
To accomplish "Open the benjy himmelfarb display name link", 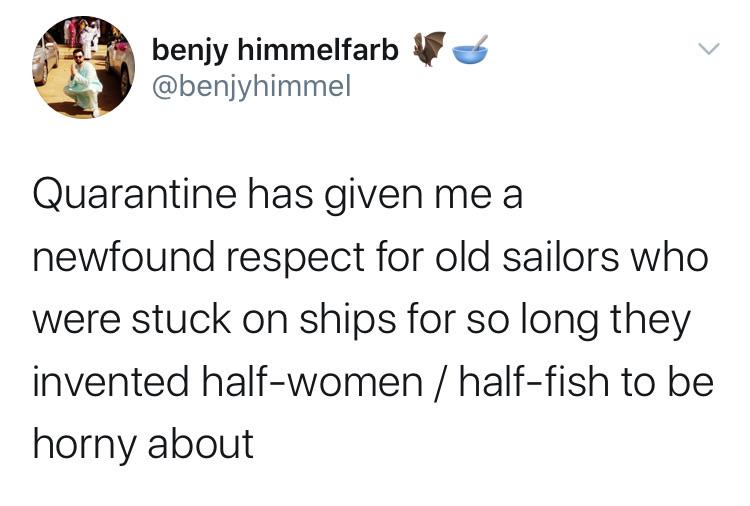I will pos(275,50).
